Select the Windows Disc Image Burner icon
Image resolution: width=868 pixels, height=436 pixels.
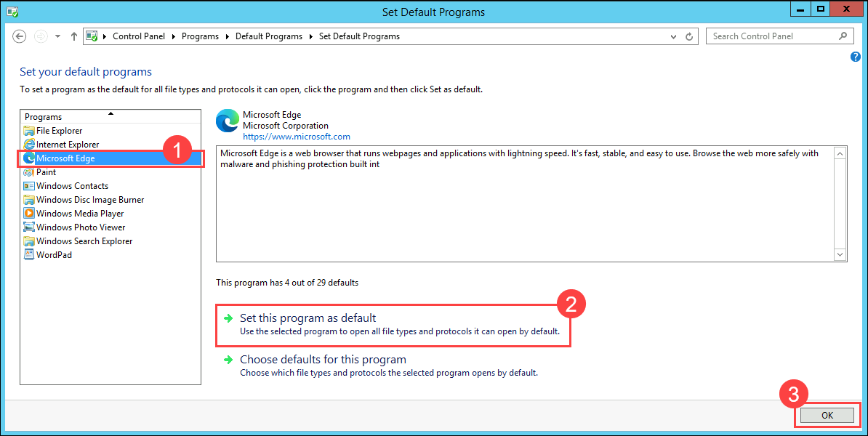pos(30,199)
